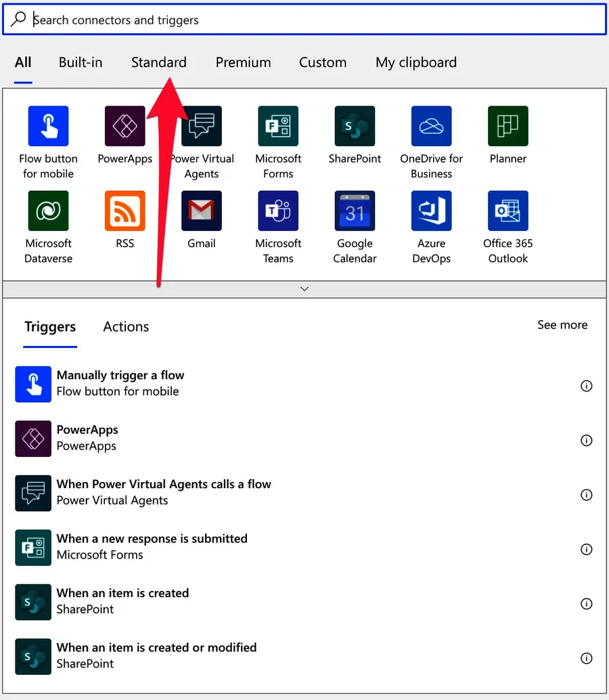Select the Microsoft Teams connector
Image resolution: width=609 pixels, height=700 pixels.
[x=278, y=211]
